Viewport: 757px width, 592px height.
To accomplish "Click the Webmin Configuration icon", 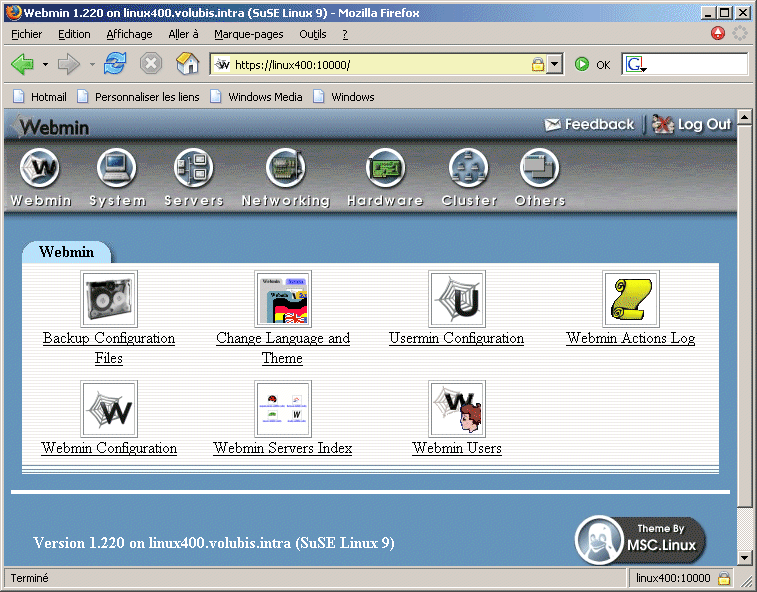I will (x=109, y=409).
